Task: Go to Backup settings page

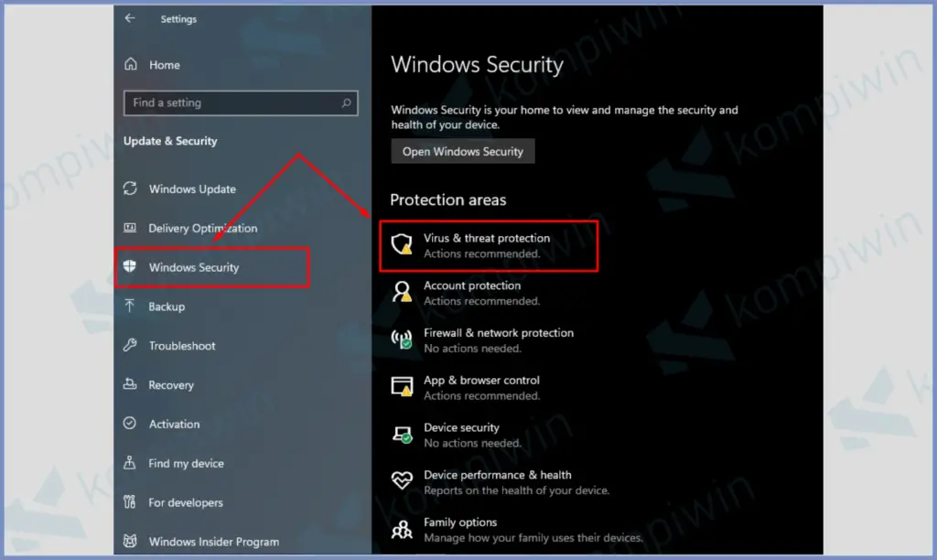Action: (x=167, y=307)
